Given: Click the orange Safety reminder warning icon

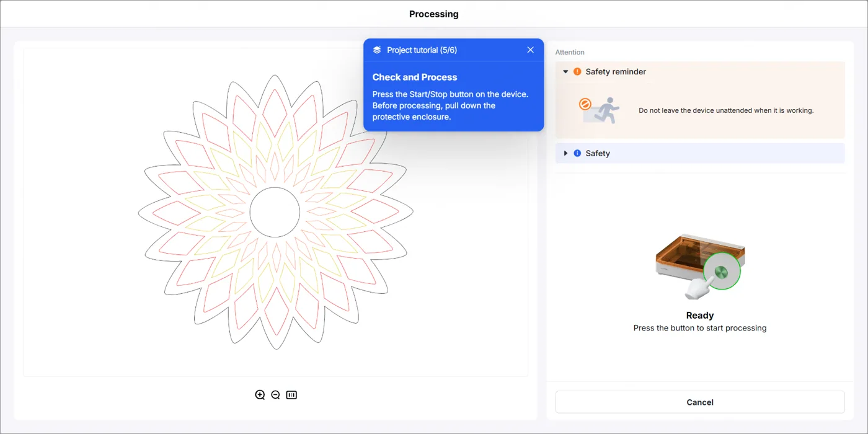Looking at the screenshot, I should (x=577, y=72).
